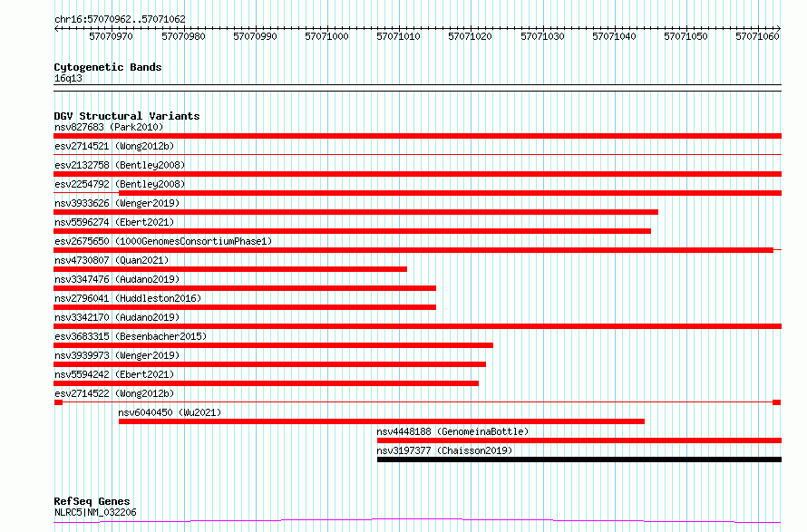This screenshot has width=807, height=532.
Task: Click ruler position 57070980
Action: click(183, 36)
